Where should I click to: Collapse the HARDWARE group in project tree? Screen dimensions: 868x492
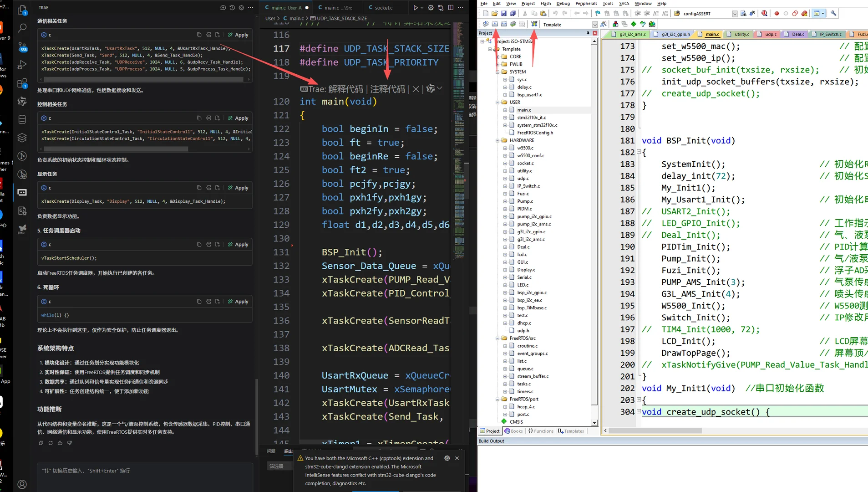497,140
